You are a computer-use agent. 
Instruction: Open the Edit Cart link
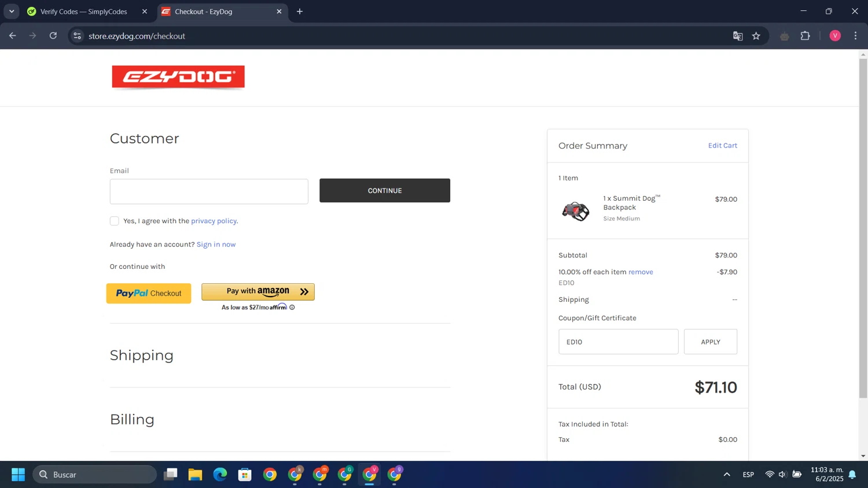pyautogui.click(x=723, y=146)
